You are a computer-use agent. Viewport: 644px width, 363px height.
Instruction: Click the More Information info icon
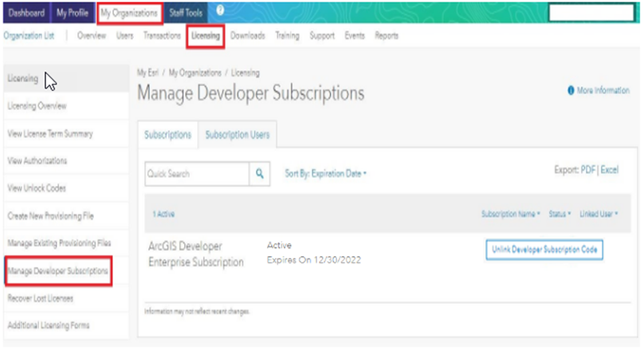pos(571,91)
